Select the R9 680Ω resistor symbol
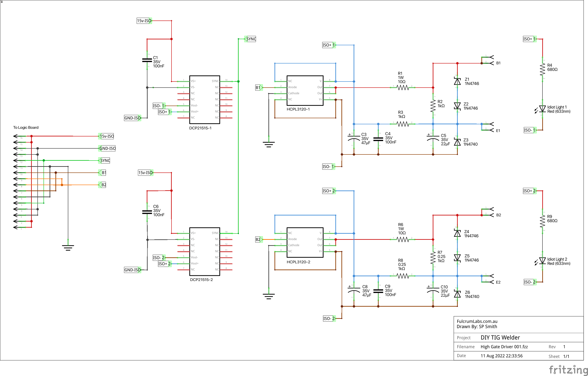Screen dimensions: 588x376 pyautogui.click(x=542, y=221)
